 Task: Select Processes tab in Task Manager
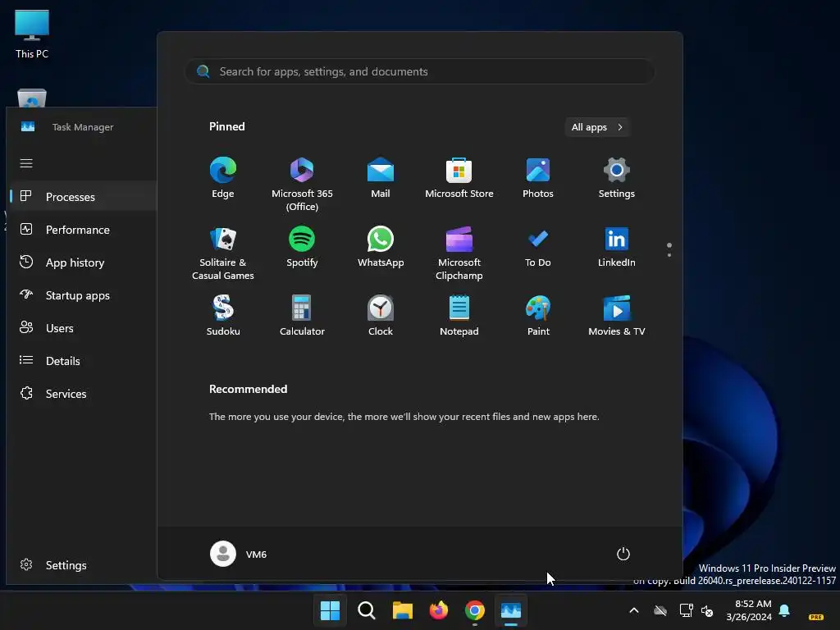tap(83, 197)
